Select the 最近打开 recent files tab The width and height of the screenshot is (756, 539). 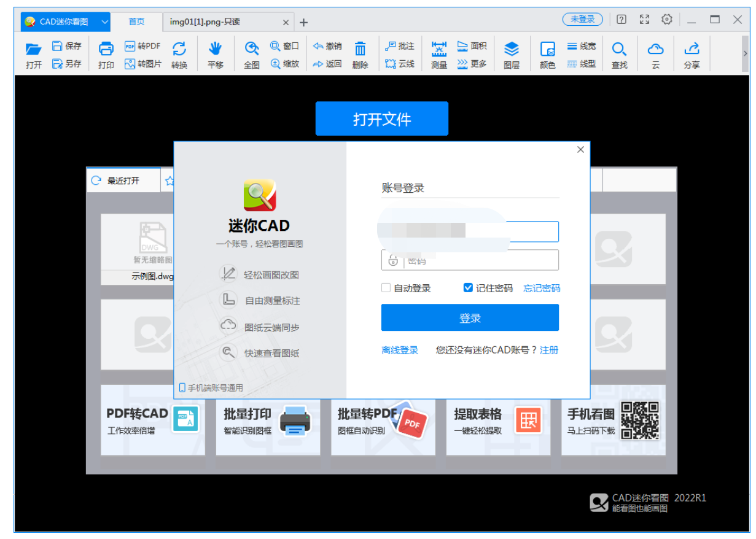coord(123,180)
